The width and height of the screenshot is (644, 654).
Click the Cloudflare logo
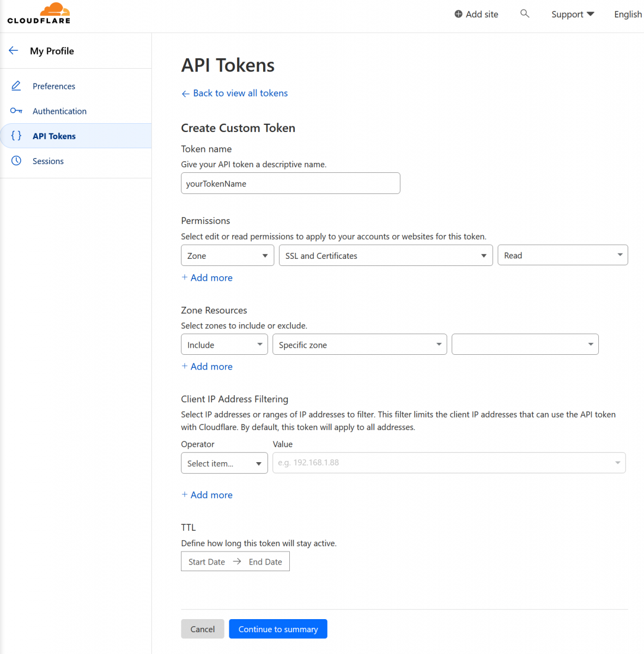(39, 14)
